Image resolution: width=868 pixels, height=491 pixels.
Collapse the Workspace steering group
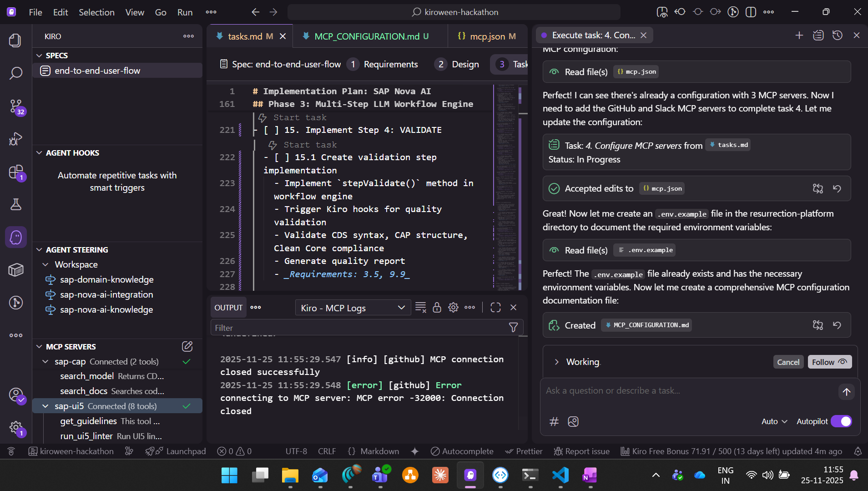[45, 265]
